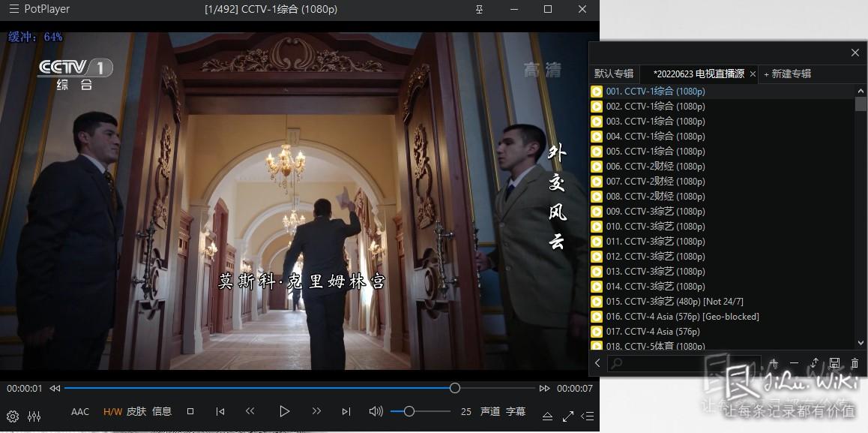Step back with the small rewind icon beside seek bar

(x=55, y=389)
